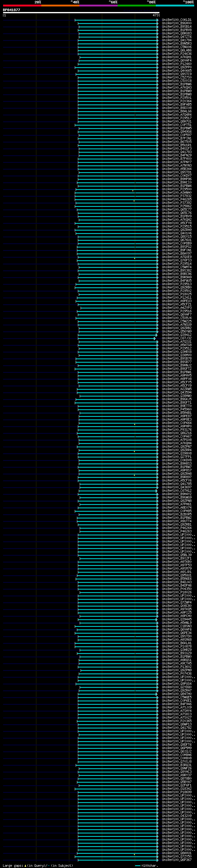Select the UniRef100_P18699 label
The image size is (197, 868).
pyautogui.click(x=177, y=792)
